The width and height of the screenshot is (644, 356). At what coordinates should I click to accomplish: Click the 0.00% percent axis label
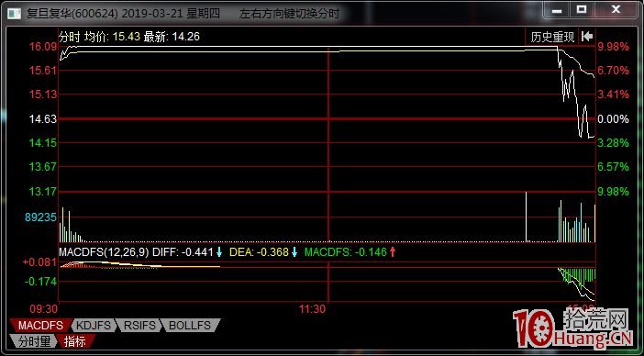613,119
